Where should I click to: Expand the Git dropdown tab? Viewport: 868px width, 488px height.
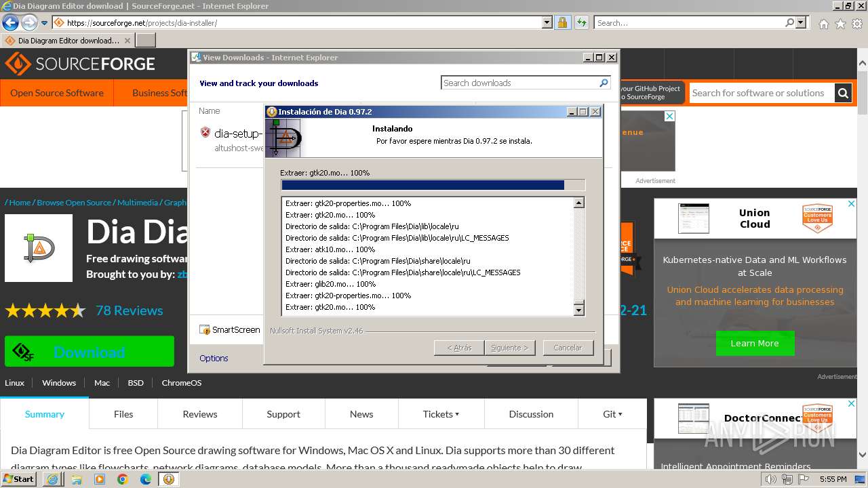pos(612,414)
